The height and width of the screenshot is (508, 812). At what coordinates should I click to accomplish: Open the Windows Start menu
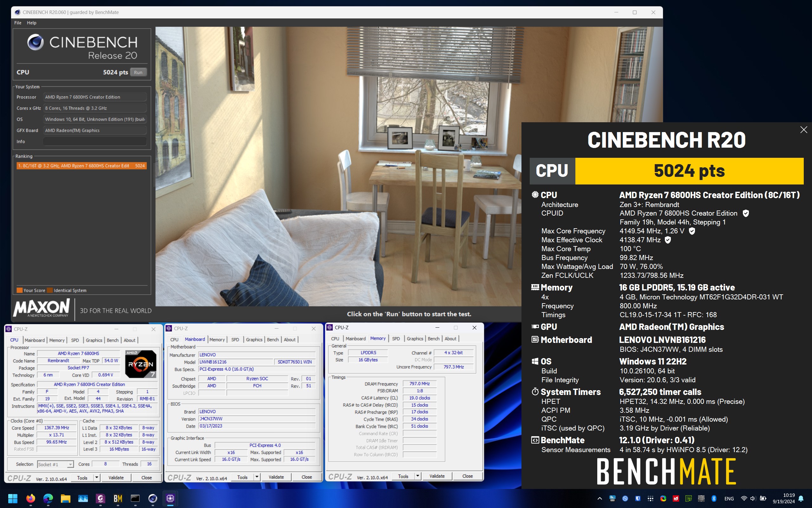(13, 498)
